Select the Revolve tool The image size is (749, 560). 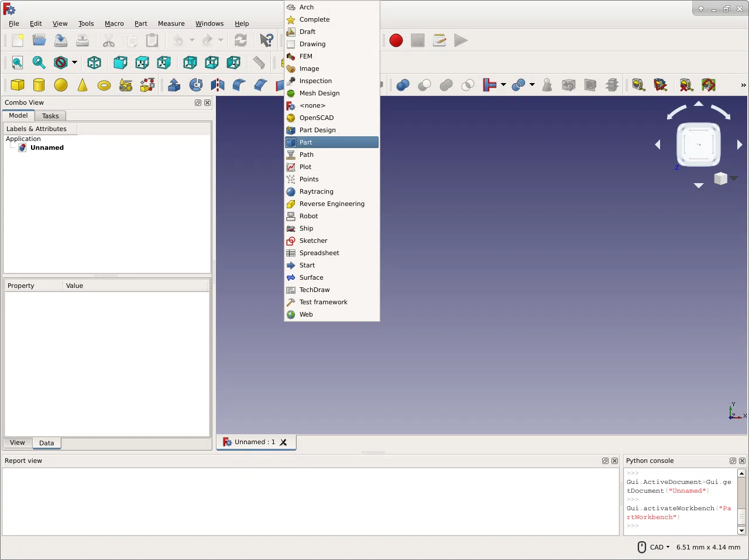(x=195, y=85)
